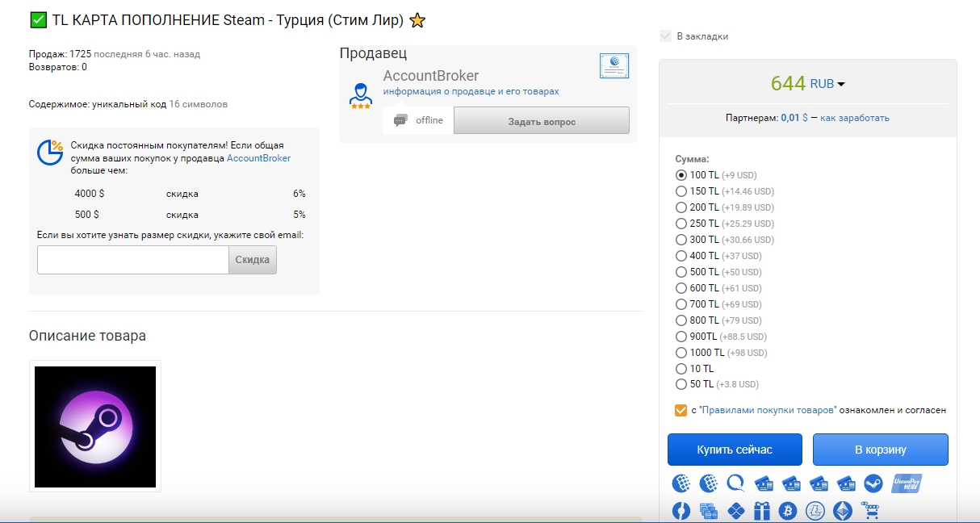The width and height of the screenshot is (980, 523).
Task: Click the 'Задать вопрос' button
Action: coord(542,121)
